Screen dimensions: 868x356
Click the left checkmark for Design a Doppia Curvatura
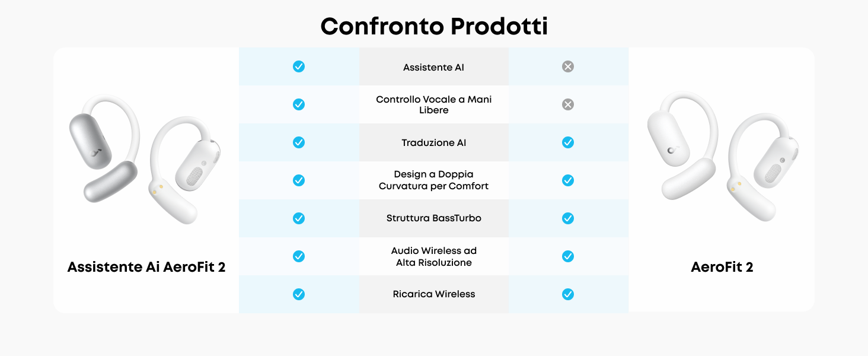click(299, 180)
